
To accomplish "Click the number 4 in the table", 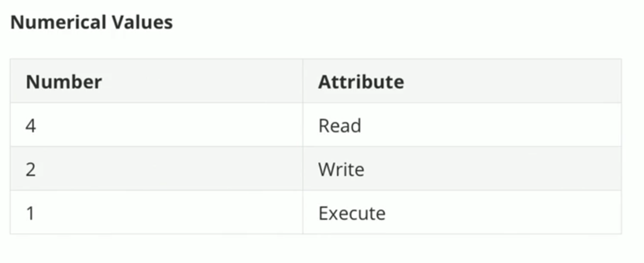I will (x=31, y=125).
